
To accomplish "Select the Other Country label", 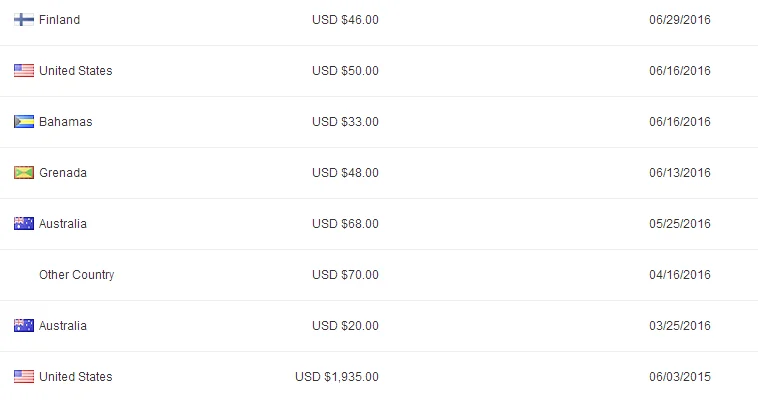I will [76, 275].
